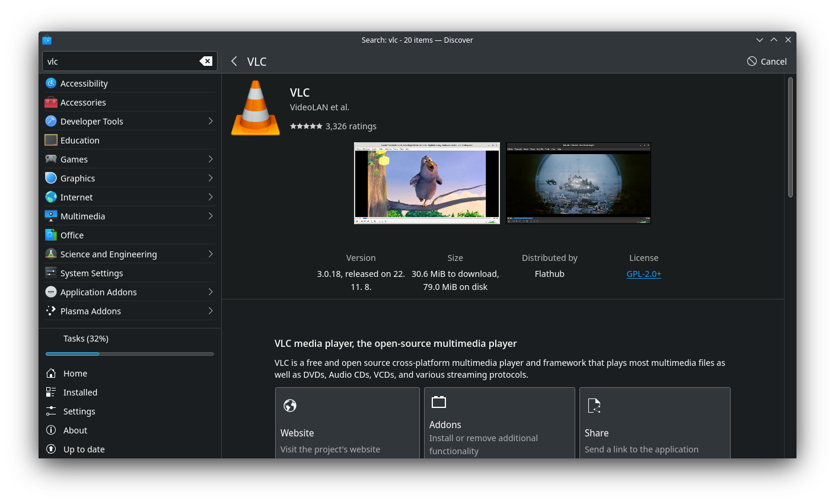Viewport: 835px width, 504px height.
Task: Open the Office category
Action: [x=130, y=235]
